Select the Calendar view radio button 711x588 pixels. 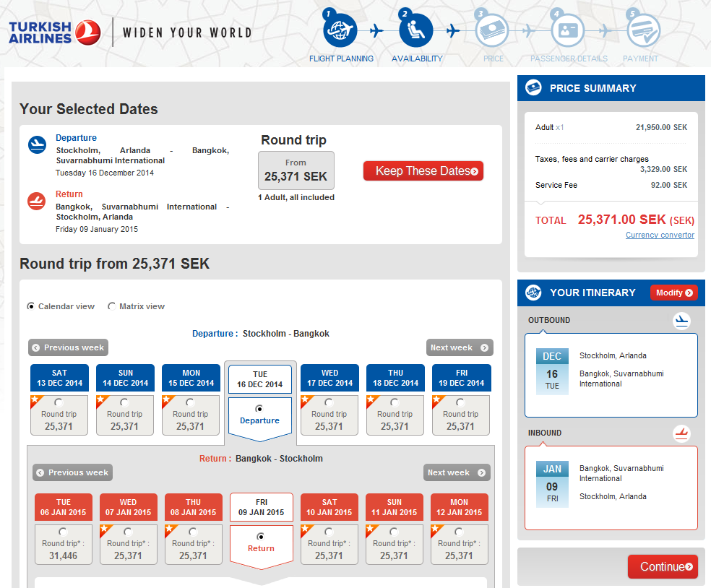click(30, 306)
